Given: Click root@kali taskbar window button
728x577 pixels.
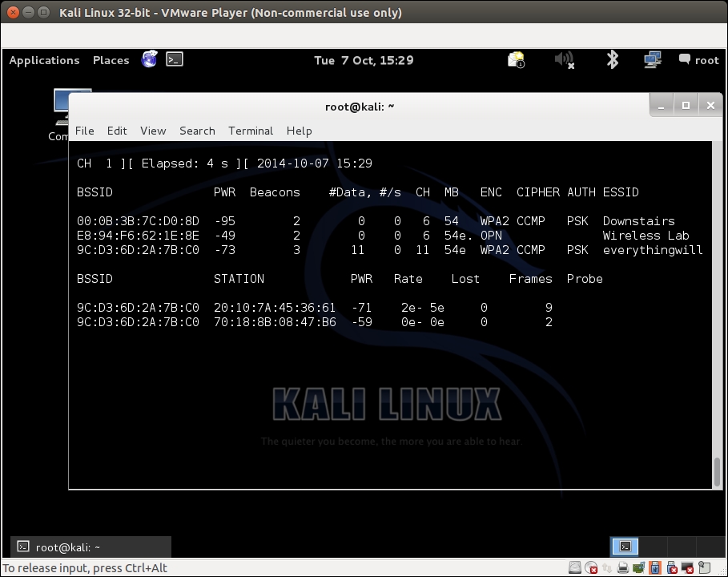Looking at the screenshot, I should pos(91,547).
